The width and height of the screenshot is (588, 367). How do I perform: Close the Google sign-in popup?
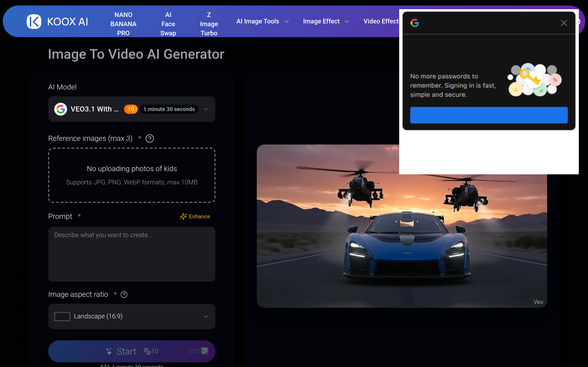564,23
